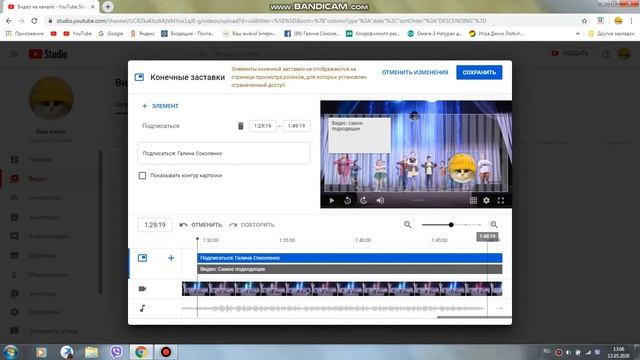Click the browser back arrow

pos(9,21)
